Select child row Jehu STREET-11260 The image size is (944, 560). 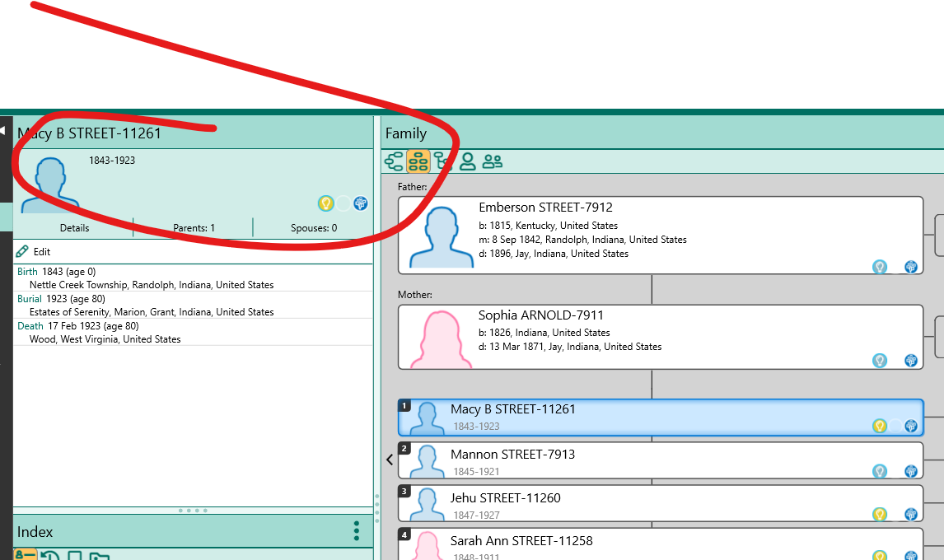661,504
